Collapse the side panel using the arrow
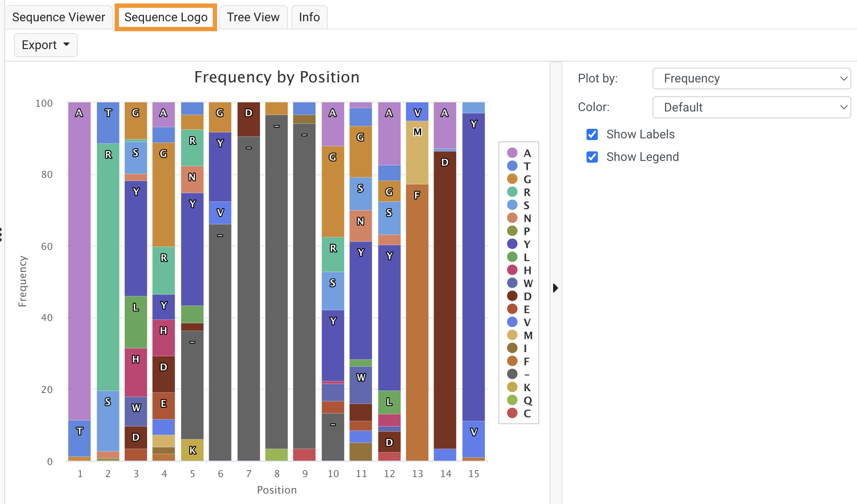This screenshot has height=504, width=857. click(x=556, y=288)
